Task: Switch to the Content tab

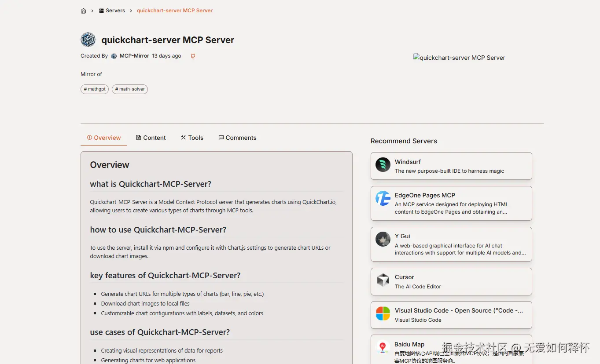Action: (x=151, y=138)
